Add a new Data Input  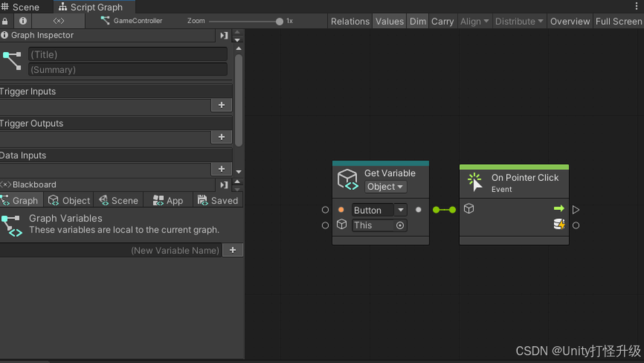coord(222,169)
